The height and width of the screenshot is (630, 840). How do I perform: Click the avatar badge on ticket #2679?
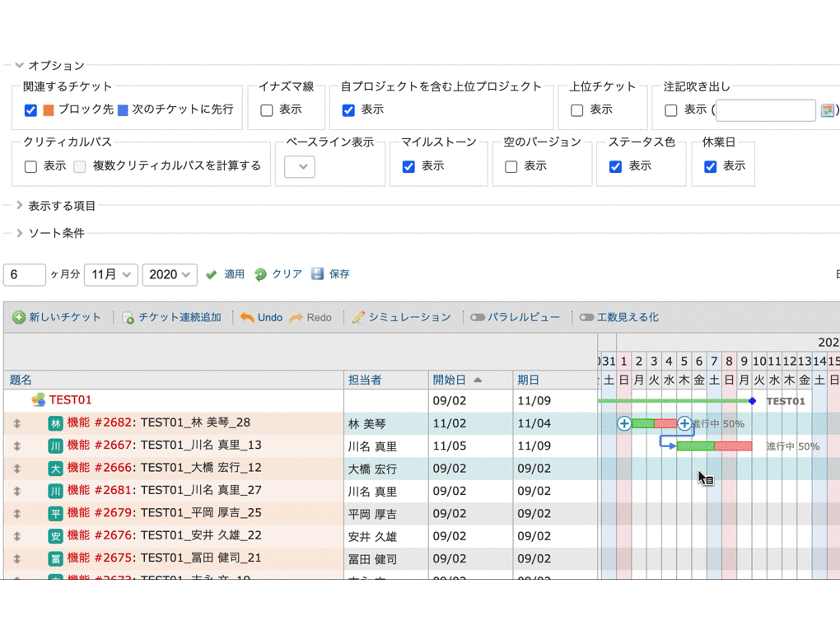(56, 514)
